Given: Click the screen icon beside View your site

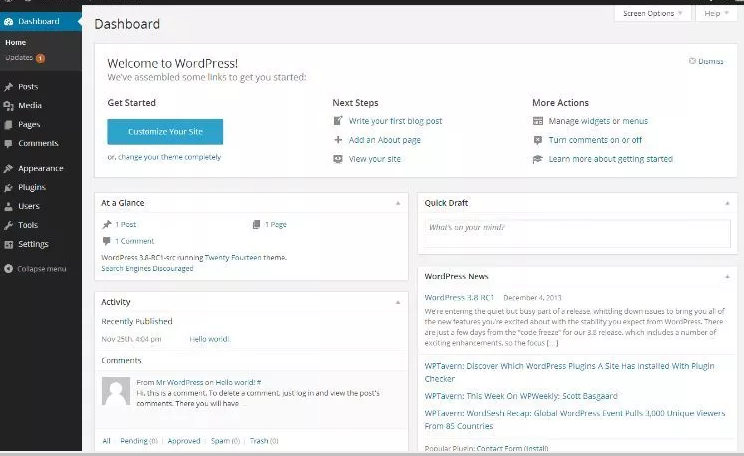Looking at the screenshot, I should coord(338,159).
